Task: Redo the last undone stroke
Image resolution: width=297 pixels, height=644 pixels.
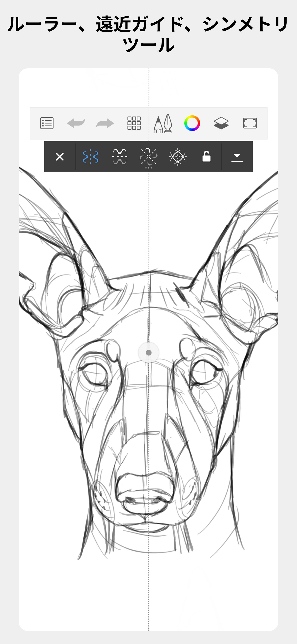Action: pos(105,123)
